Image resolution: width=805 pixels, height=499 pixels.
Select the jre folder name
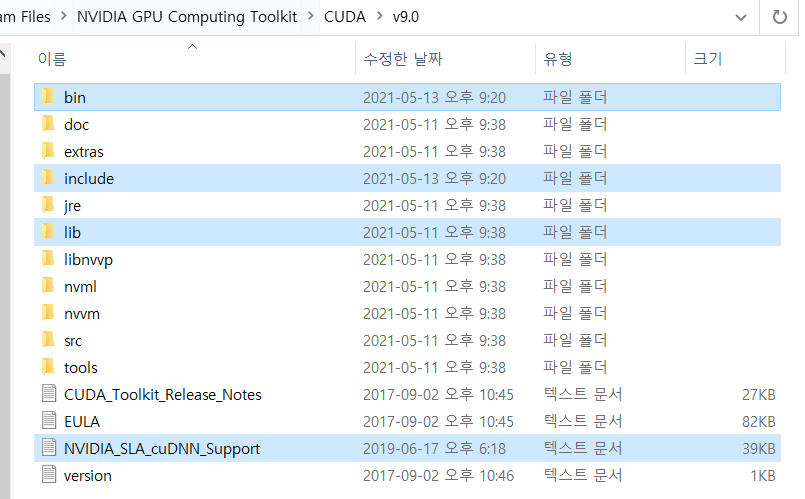click(72, 206)
